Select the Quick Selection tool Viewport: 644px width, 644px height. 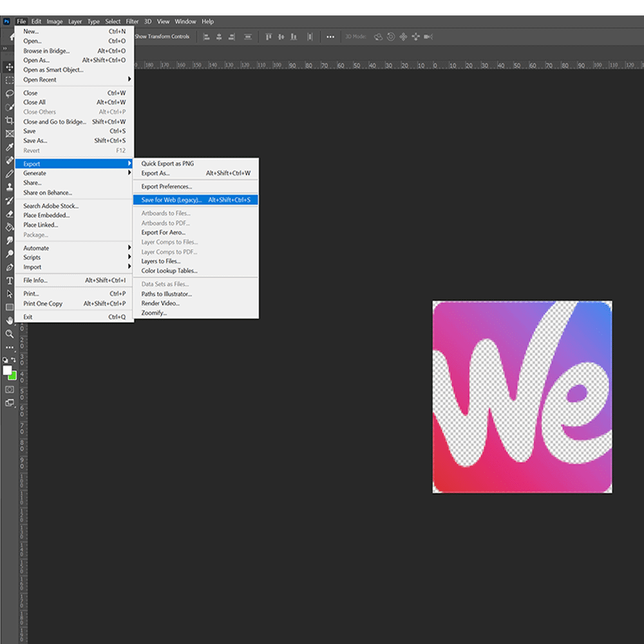(10, 107)
